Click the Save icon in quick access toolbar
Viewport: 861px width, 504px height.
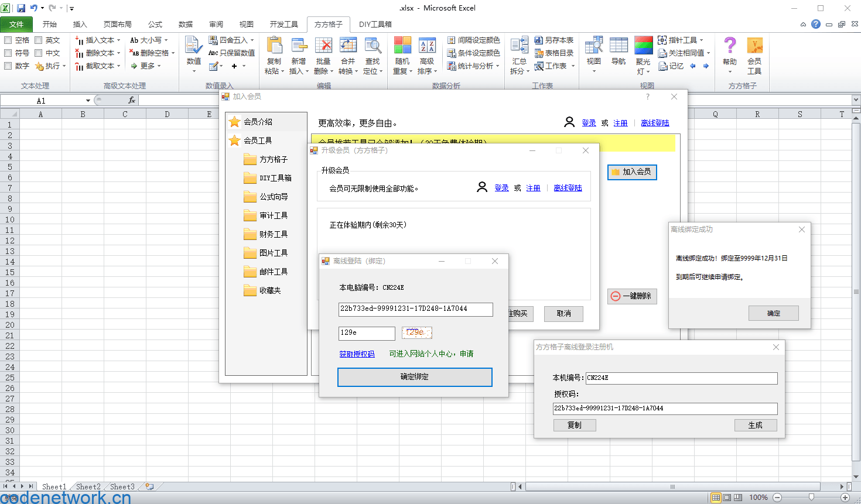tap(21, 8)
